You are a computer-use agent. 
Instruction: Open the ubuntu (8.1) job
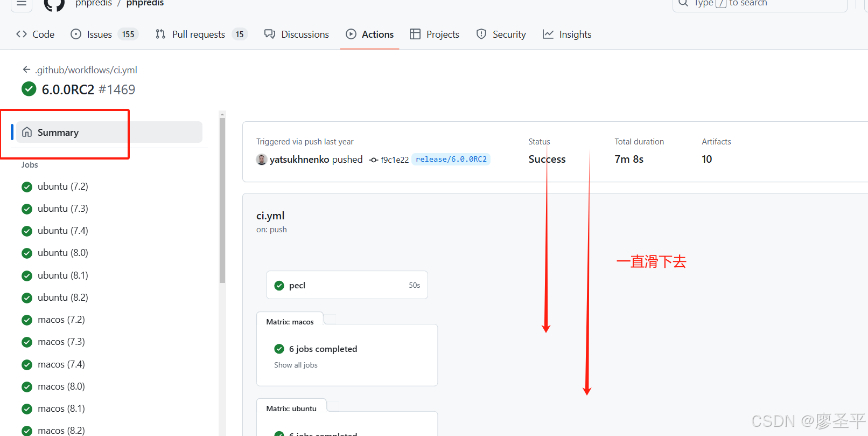click(62, 275)
